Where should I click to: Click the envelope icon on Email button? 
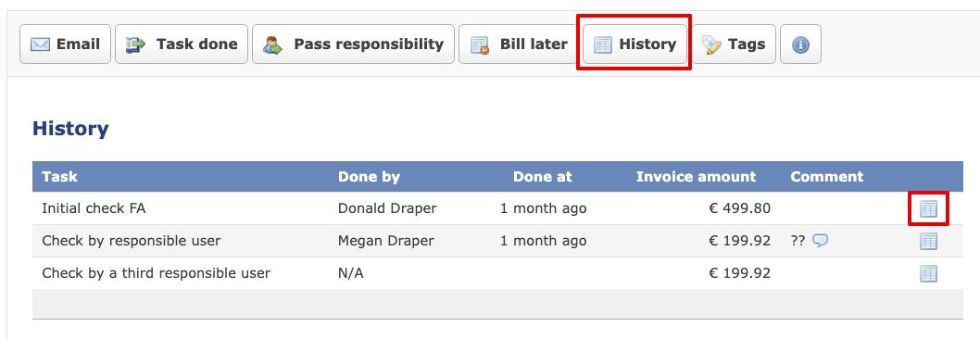click(x=40, y=45)
